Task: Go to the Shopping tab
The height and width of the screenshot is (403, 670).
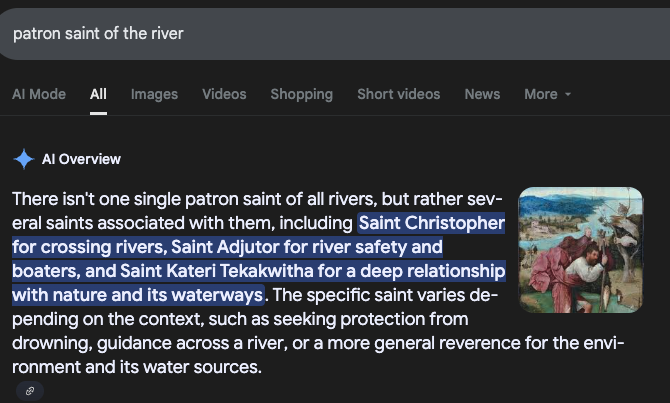Action: click(301, 94)
